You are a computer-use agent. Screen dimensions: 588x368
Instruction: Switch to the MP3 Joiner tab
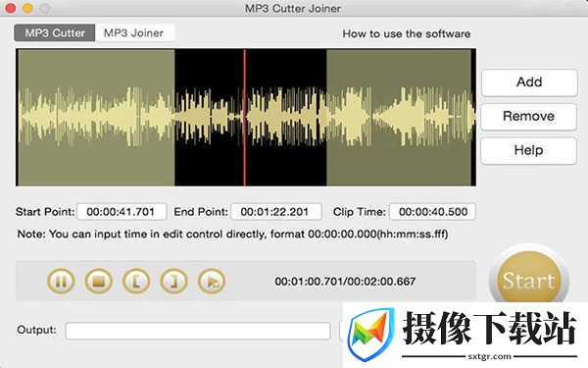(x=134, y=33)
